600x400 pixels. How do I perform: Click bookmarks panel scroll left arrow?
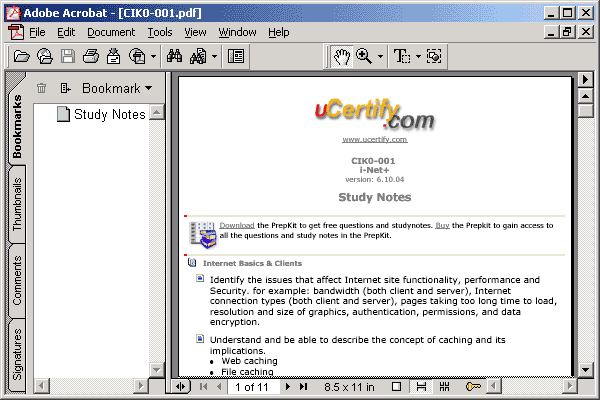(x=41, y=385)
